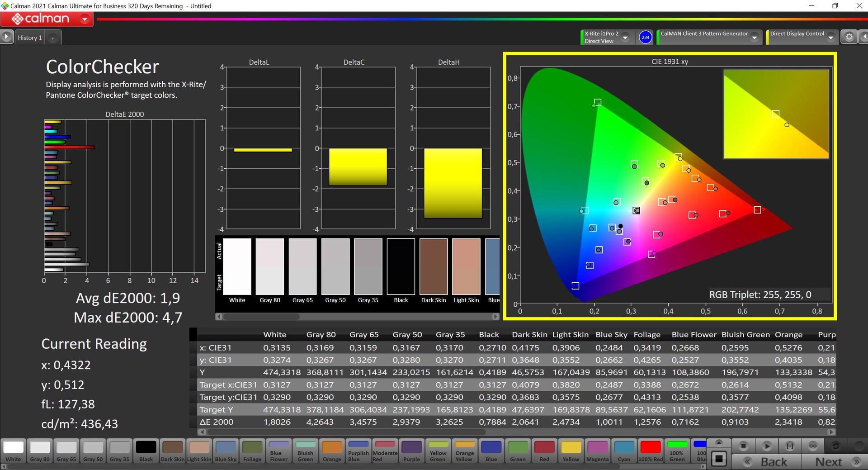Image resolution: width=868 pixels, height=470 pixels.
Task: Collapse the right panel arrow
Action: pos(863,37)
